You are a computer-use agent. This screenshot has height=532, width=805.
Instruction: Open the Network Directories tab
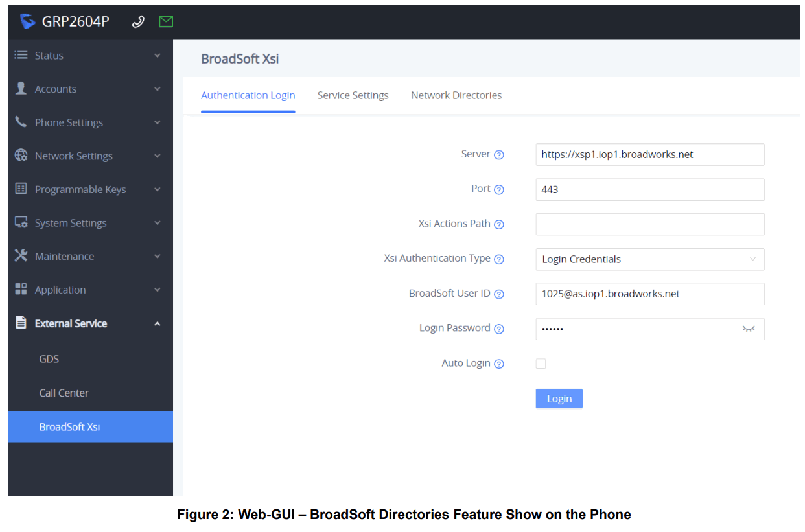[456, 95]
